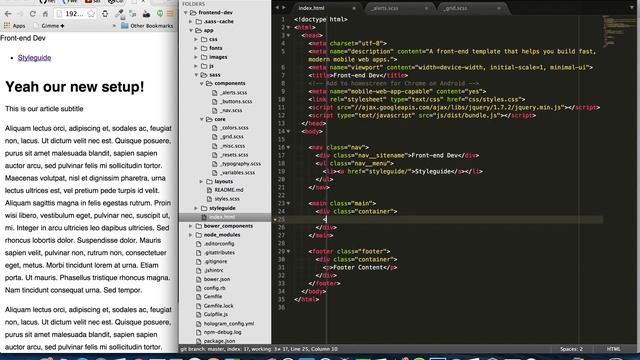Open _grid.scss file in sidebar tree

coord(231,137)
